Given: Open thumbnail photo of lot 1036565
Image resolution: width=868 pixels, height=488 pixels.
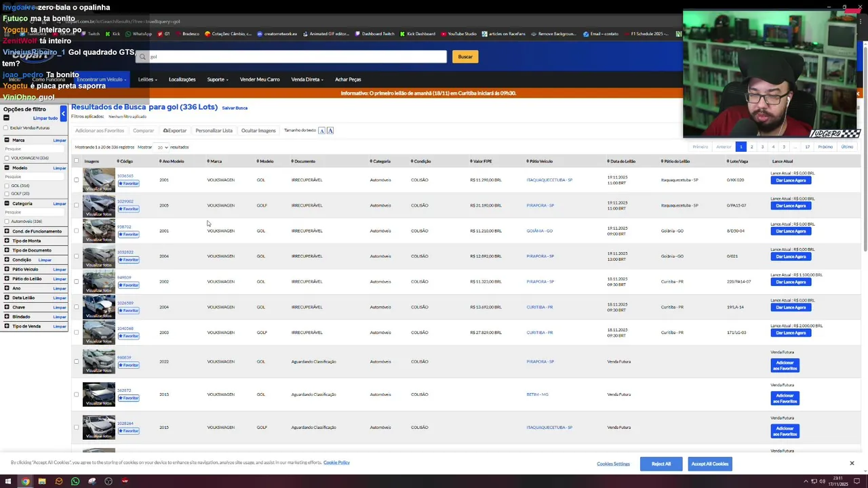Looking at the screenshot, I should tap(99, 180).
